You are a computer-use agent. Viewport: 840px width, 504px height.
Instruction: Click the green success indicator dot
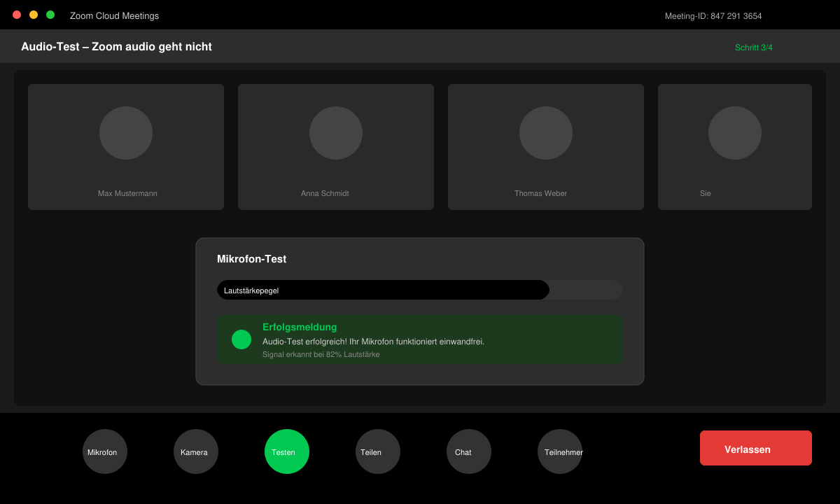[241, 339]
